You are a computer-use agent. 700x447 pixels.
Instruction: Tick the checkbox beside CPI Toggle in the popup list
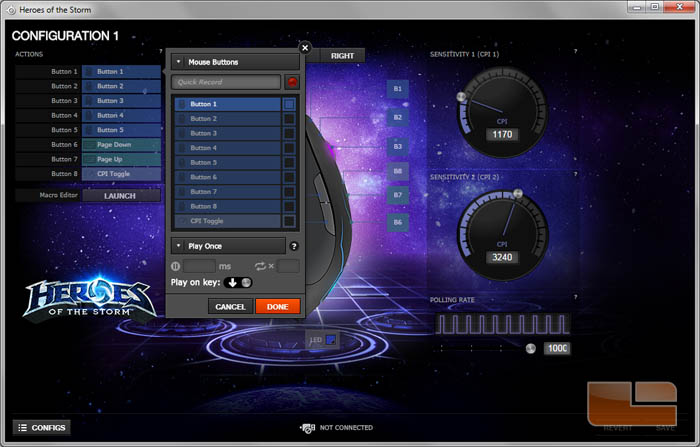[x=289, y=221]
